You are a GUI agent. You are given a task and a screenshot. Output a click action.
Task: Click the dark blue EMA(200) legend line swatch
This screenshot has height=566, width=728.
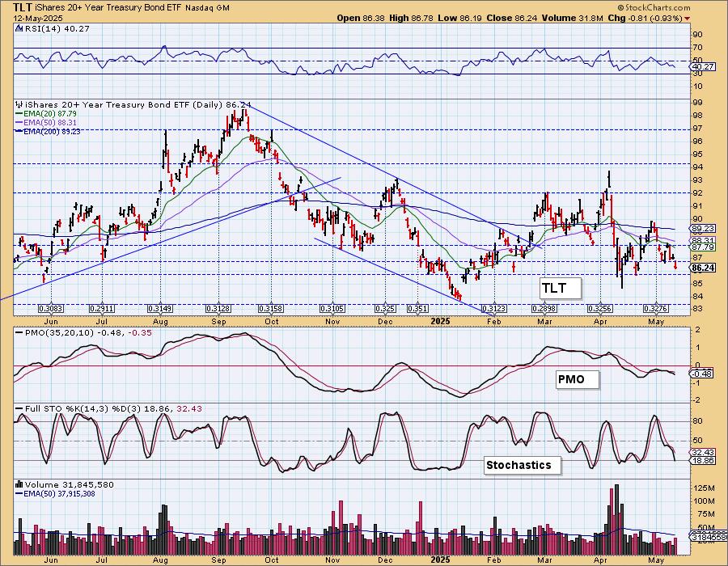(x=19, y=131)
